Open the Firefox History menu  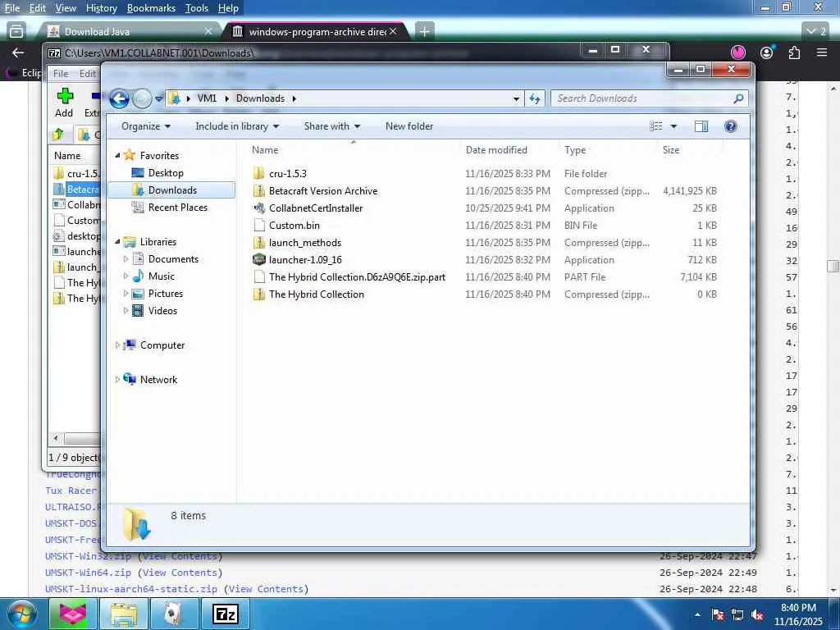pos(101,8)
